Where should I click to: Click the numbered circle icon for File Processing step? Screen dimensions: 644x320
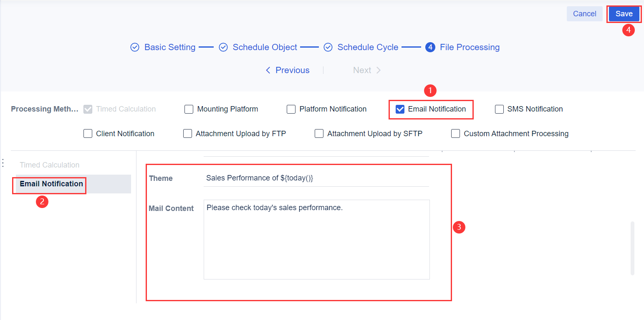pos(430,47)
